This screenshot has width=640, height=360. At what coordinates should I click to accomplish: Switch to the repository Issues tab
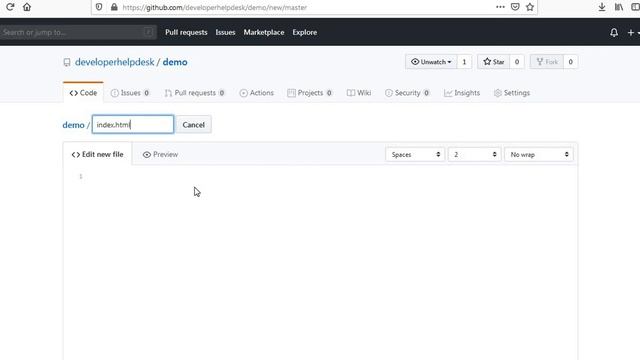coord(130,93)
